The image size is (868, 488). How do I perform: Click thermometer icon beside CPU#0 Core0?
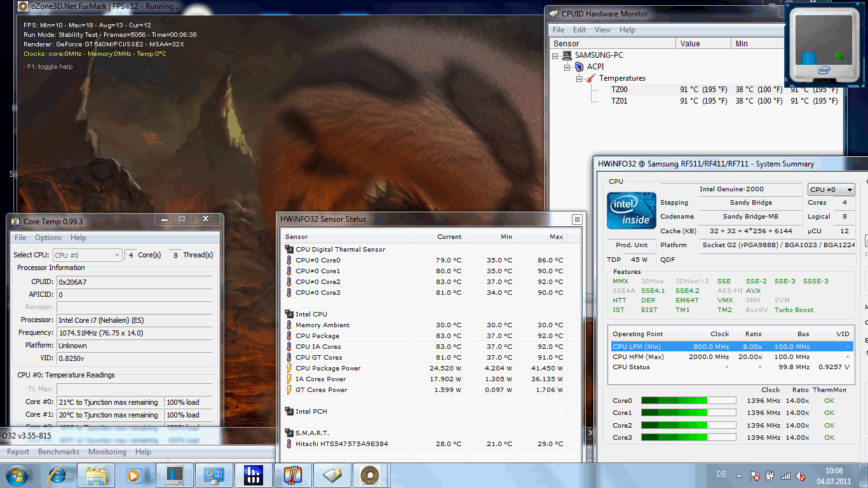pos(289,260)
